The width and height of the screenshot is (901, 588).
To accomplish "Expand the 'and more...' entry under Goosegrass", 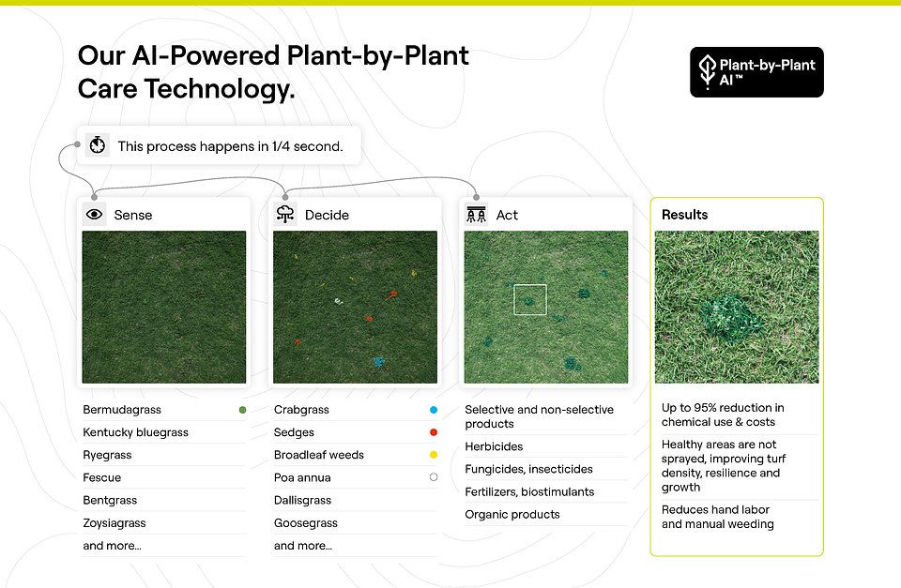I will (x=302, y=545).
